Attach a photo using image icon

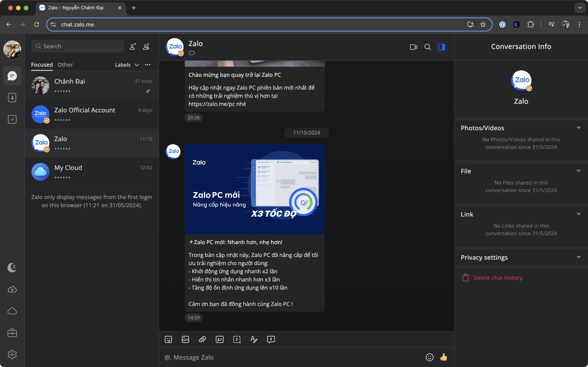(185, 339)
